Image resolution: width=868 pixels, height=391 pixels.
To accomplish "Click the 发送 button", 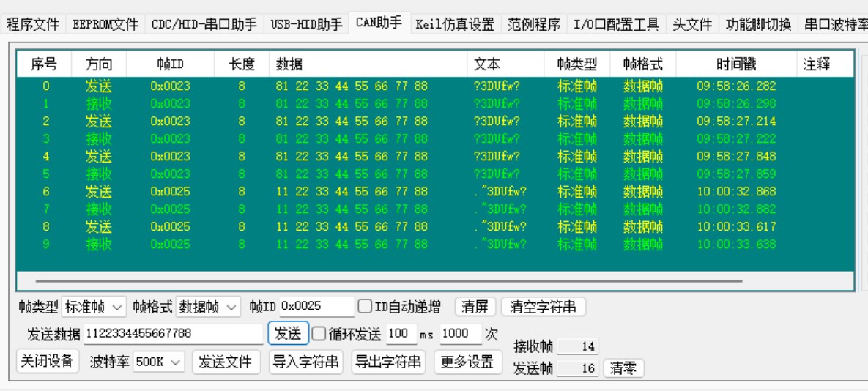I will coord(289,333).
